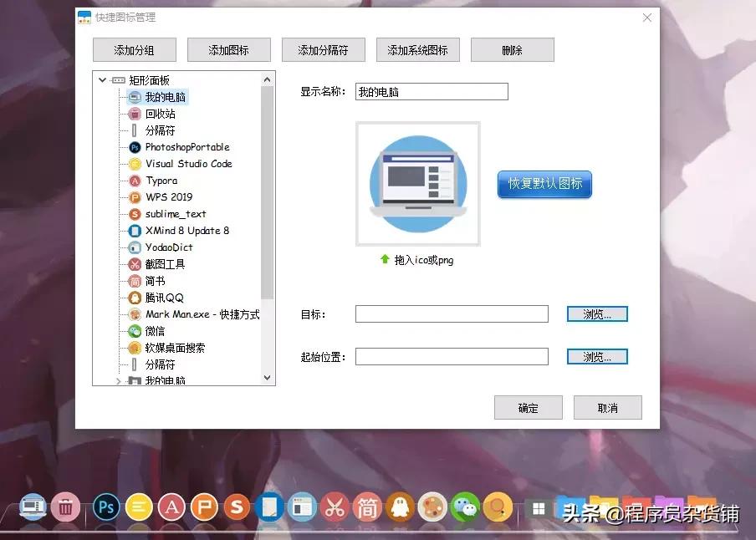Click the tree scrollbar down arrow
The width and height of the screenshot is (756, 540).
click(x=268, y=378)
